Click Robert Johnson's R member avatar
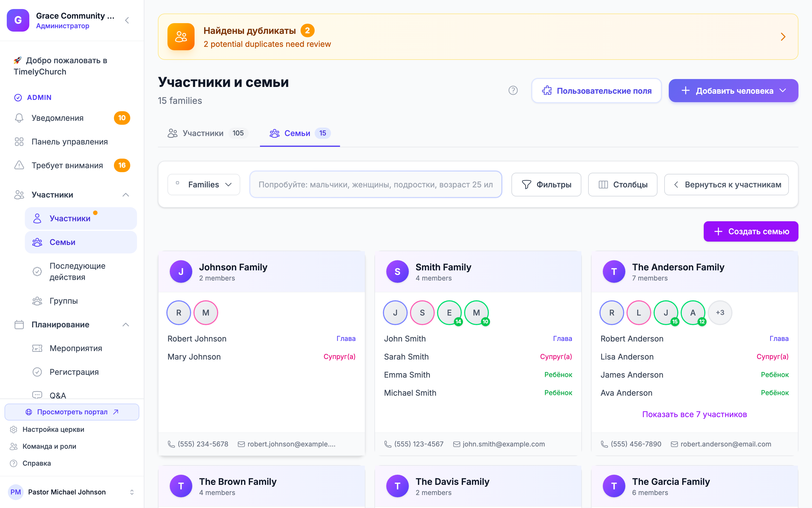812x508 pixels. [179, 312]
